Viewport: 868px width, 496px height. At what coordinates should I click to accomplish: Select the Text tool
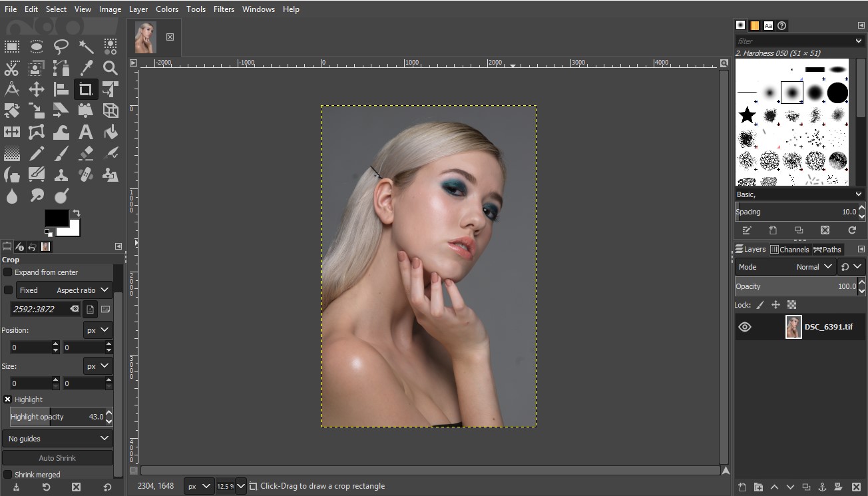(x=85, y=132)
